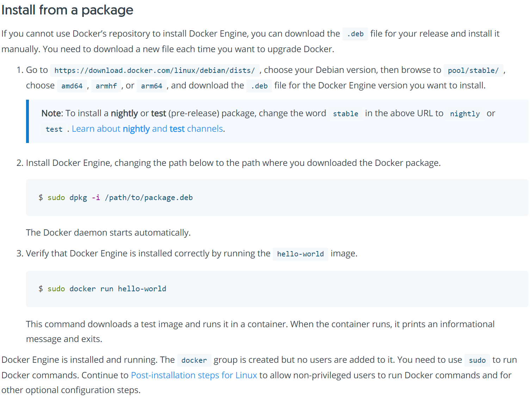The height and width of the screenshot is (398, 532).
Task: Click the inline 'hello-world' code in step 3
Action: point(301,254)
